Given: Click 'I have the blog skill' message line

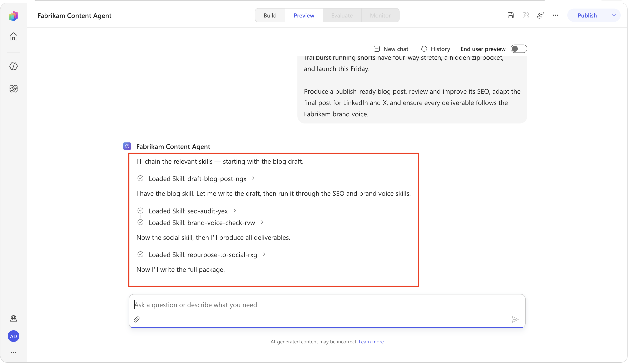Looking at the screenshot, I should (x=274, y=193).
